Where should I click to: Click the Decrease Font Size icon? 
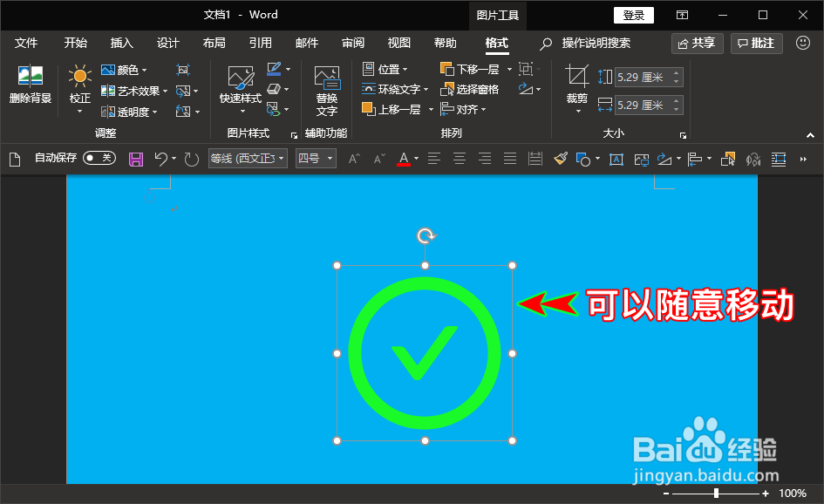pos(379,159)
